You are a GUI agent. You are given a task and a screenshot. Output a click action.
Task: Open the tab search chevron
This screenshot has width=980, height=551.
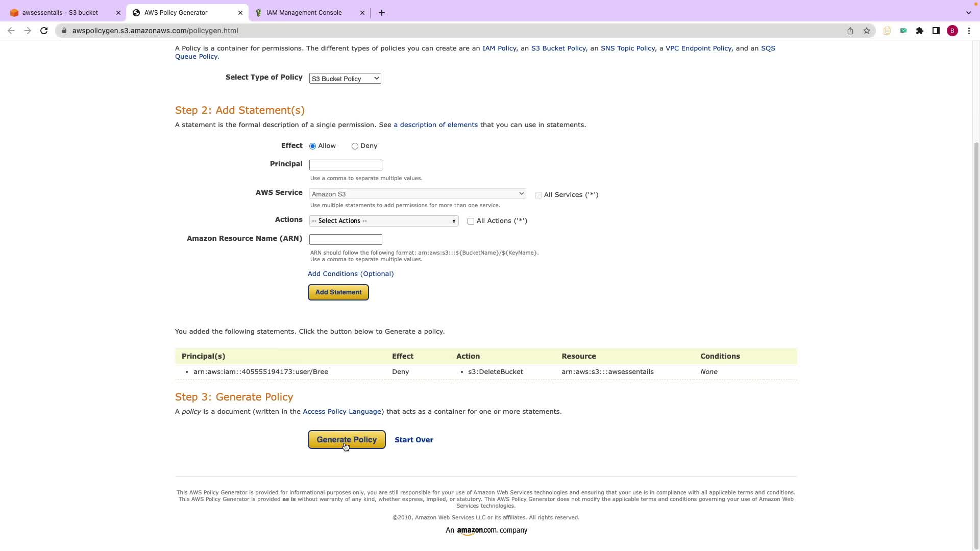click(x=968, y=13)
